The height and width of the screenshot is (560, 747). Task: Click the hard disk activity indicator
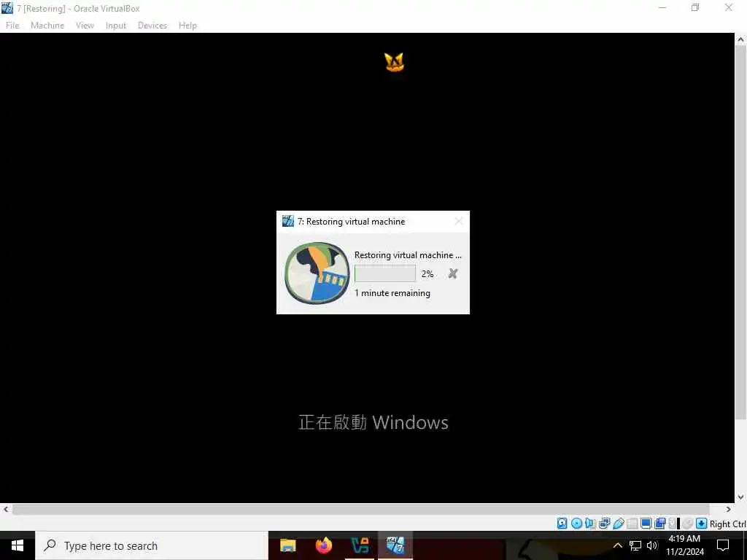pyautogui.click(x=562, y=524)
